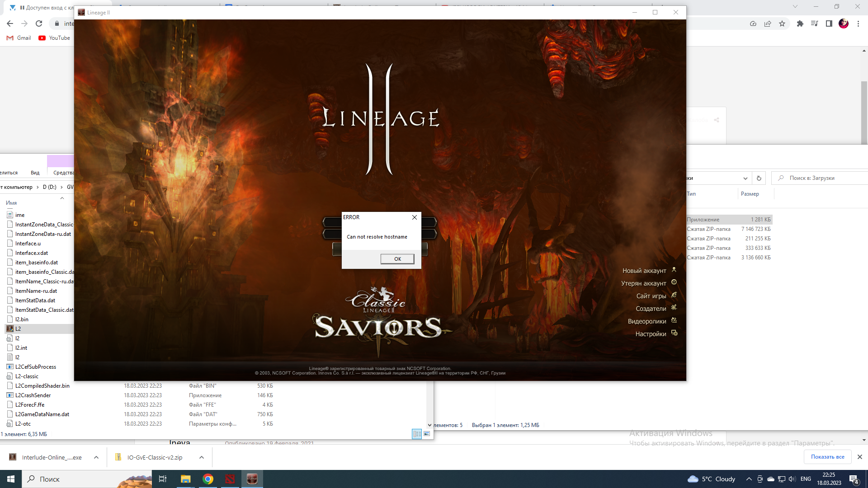
Task: Click the settings icon beside Настройки
Action: point(674,333)
